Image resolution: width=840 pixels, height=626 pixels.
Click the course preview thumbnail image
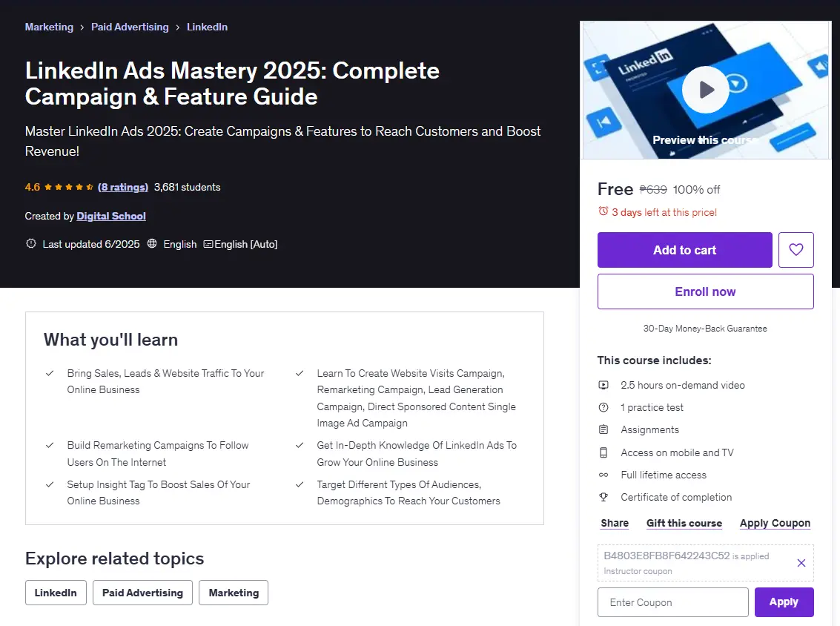tap(706, 90)
